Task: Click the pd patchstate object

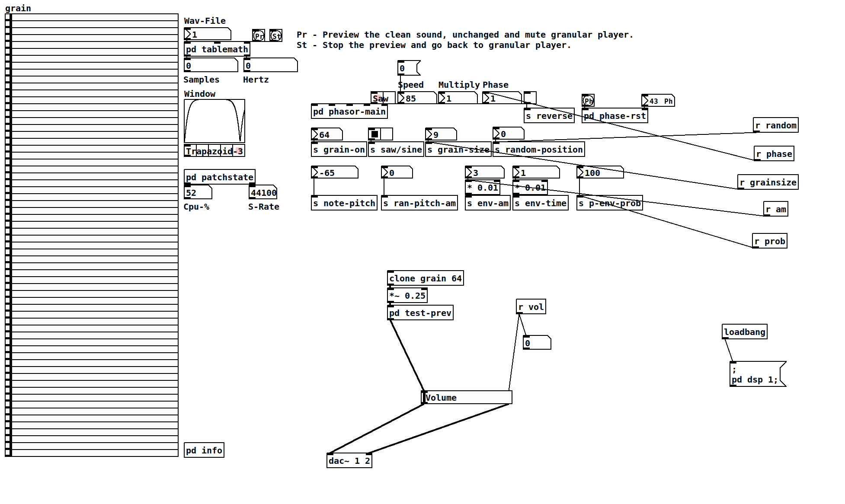Action: (x=220, y=177)
